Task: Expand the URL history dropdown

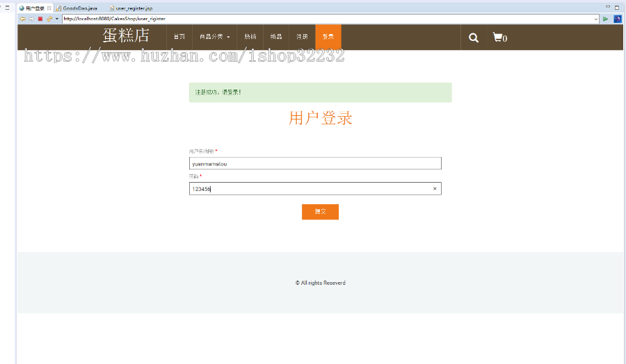Action: click(595, 19)
